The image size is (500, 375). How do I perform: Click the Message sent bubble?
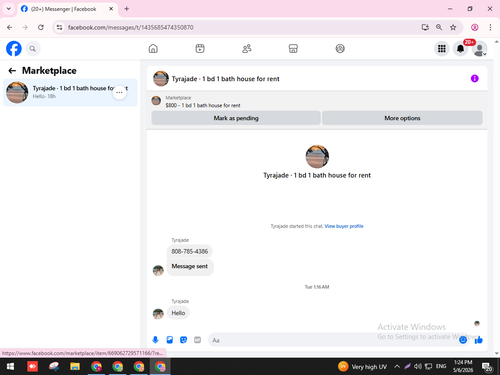point(190,267)
